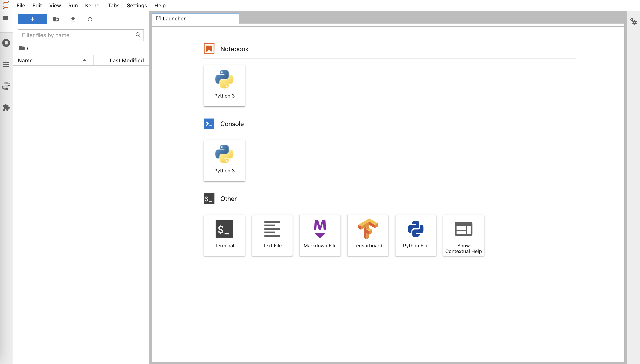The height and width of the screenshot is (364, 640).
Task: Open the Property Inspector gears icon
Action: 633,22
